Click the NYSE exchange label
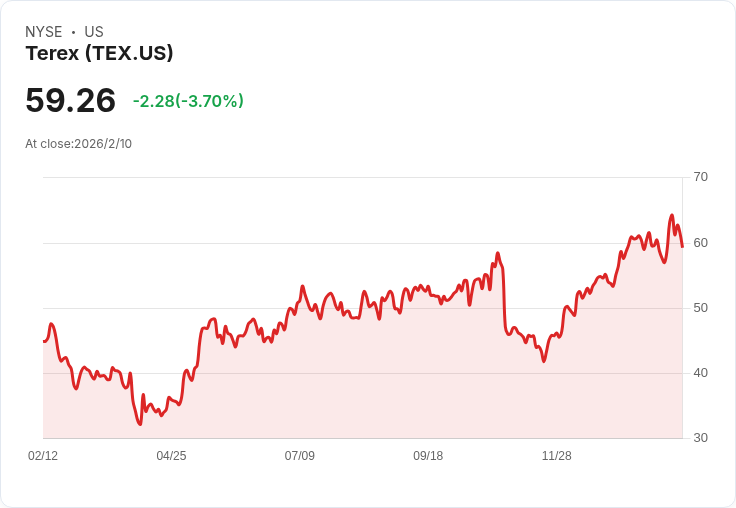This screenshot has width=736, height=508. [43, 32]
